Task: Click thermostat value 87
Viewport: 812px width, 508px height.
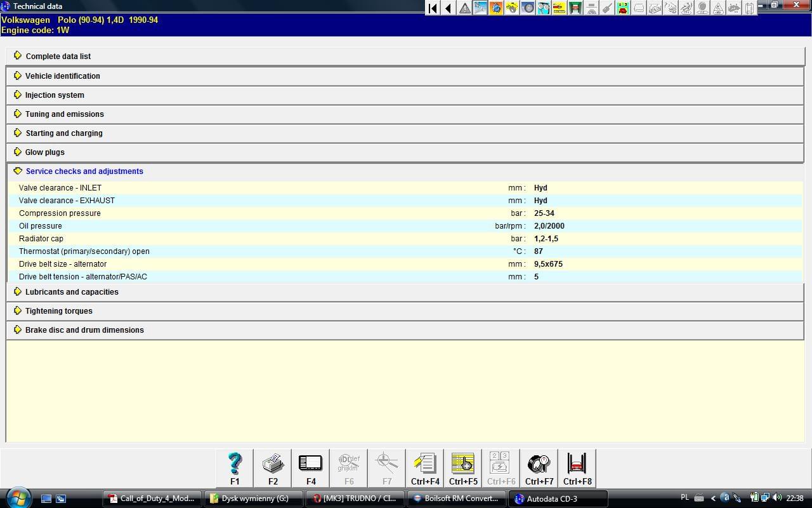Action: [x=539, y=251]
